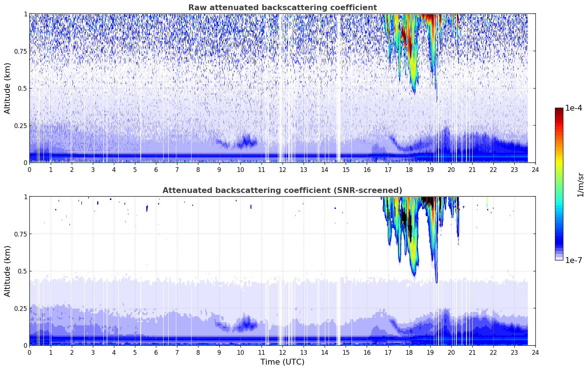This screenshot has width=588, height=370.
Task: Click the '21' time tick under the SNR-screened plot
Action: [x=472, y=352]
